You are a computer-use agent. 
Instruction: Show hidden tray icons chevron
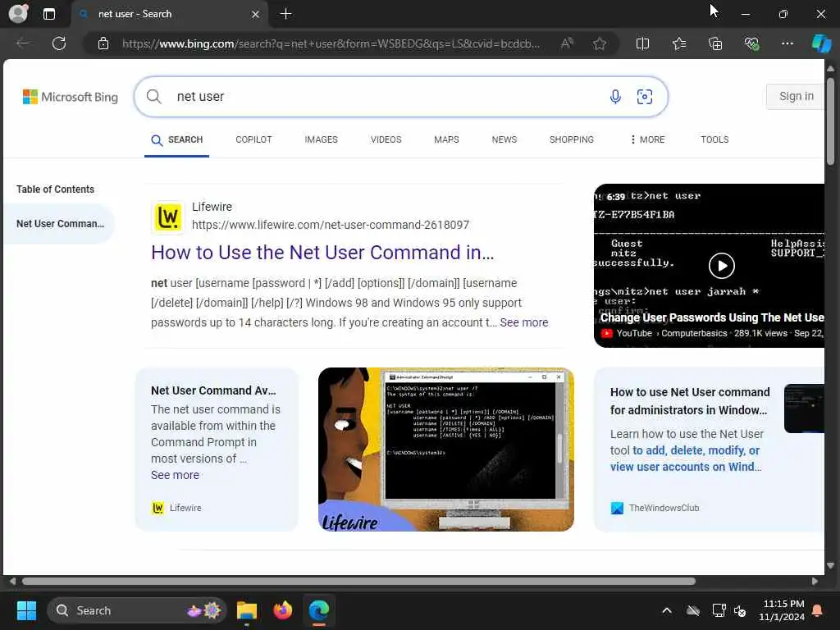[x=666, y=610]
